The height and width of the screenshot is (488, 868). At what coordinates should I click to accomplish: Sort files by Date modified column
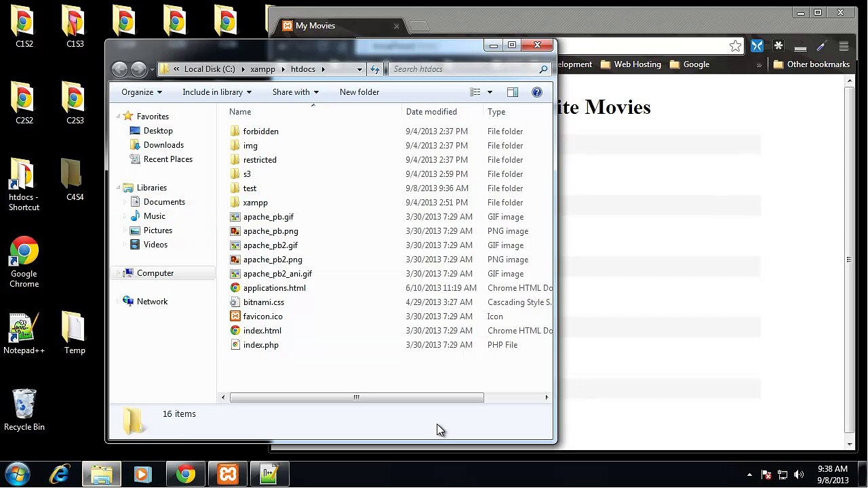tap(431, 112)
